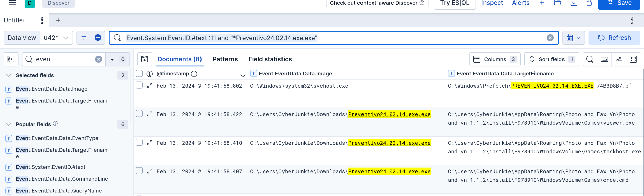Open the u42* data view dropdown
Screen dimensions: 644x196
coord(56,38)
